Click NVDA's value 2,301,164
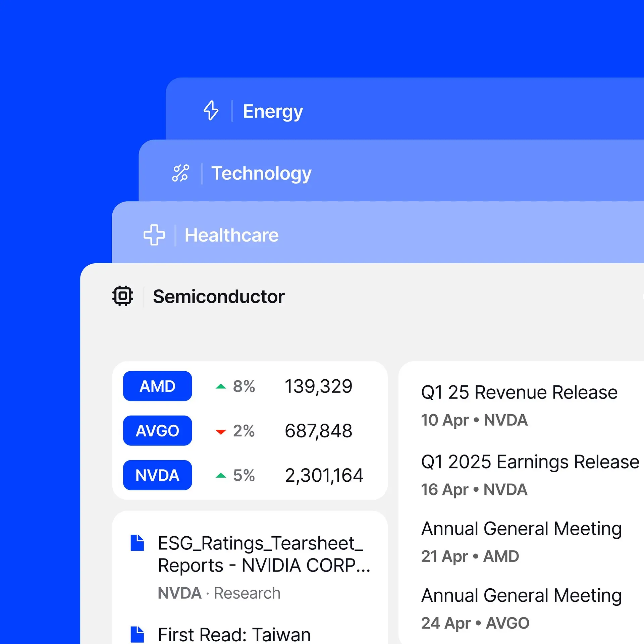644x644 pixels. [324, 476]
